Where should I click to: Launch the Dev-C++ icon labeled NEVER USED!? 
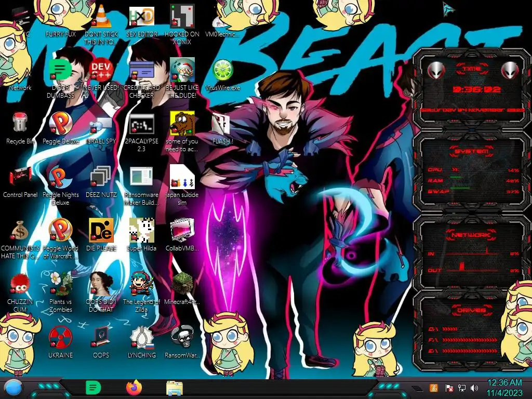(101, 70)
